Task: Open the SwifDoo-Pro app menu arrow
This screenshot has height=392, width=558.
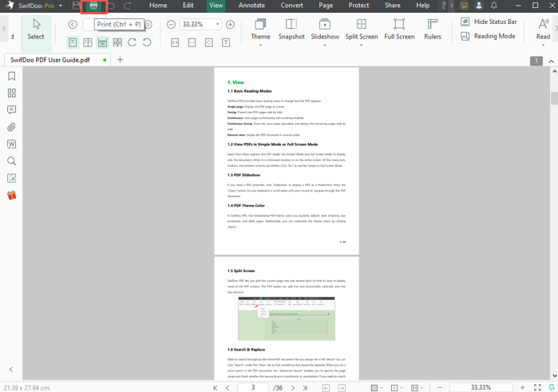Action: pos(61,6)
